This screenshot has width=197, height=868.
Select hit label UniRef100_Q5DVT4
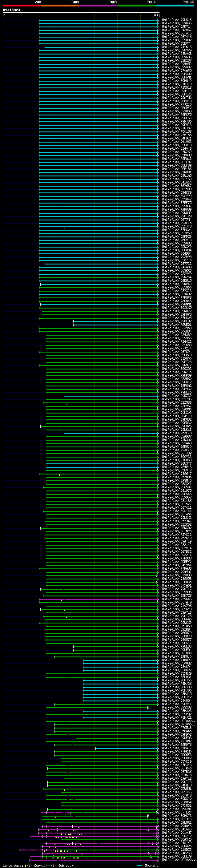pyautogui.click(x=177, y=43)
